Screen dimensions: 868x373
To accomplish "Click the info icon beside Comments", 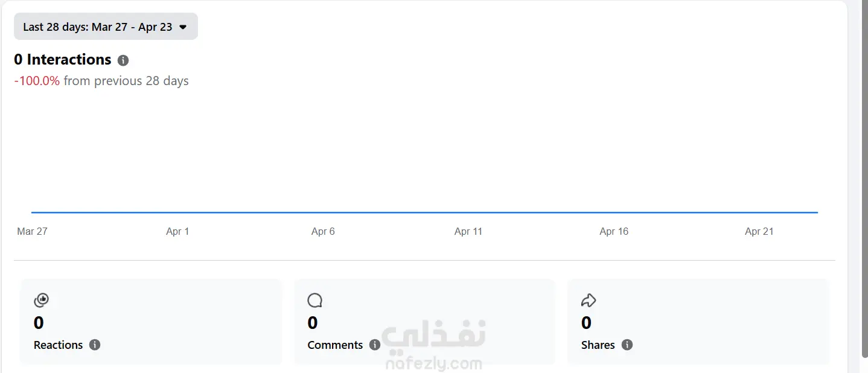I will [375, 345].
